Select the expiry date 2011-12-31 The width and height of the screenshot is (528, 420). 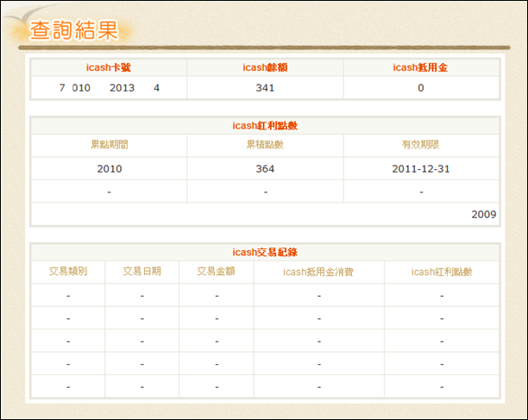[x=420, y=169]
